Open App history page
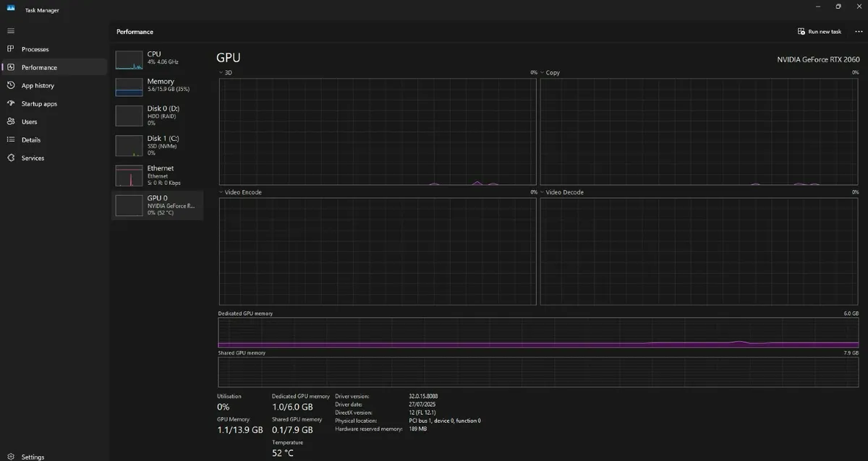 [x=11, y=85]
